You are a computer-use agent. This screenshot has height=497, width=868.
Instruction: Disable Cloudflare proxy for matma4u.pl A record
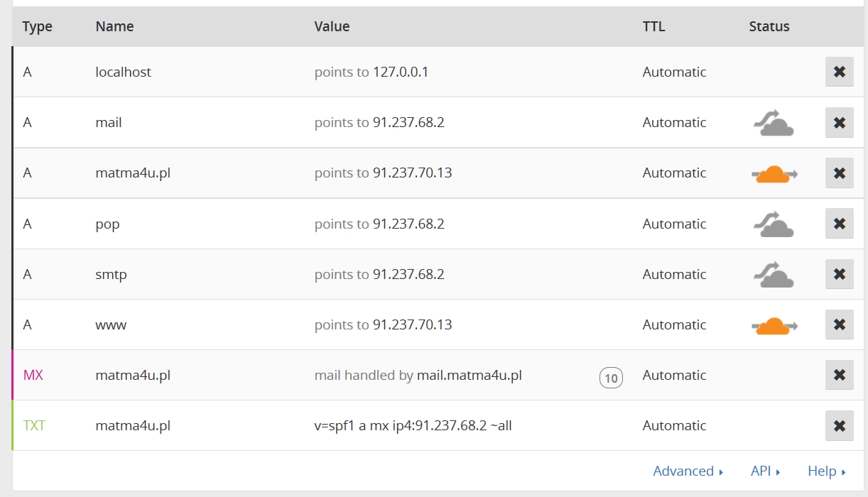point(773,173)
